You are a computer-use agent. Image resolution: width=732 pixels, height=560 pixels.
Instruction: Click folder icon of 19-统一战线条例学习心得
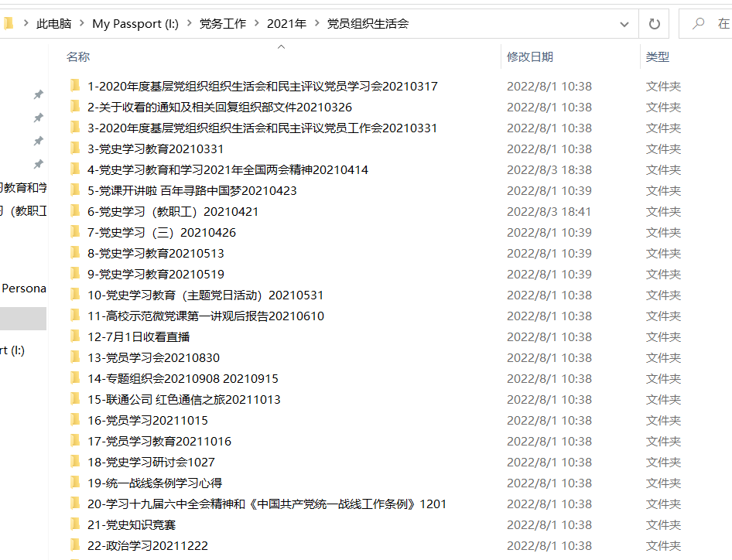click(x=75, y=483)
